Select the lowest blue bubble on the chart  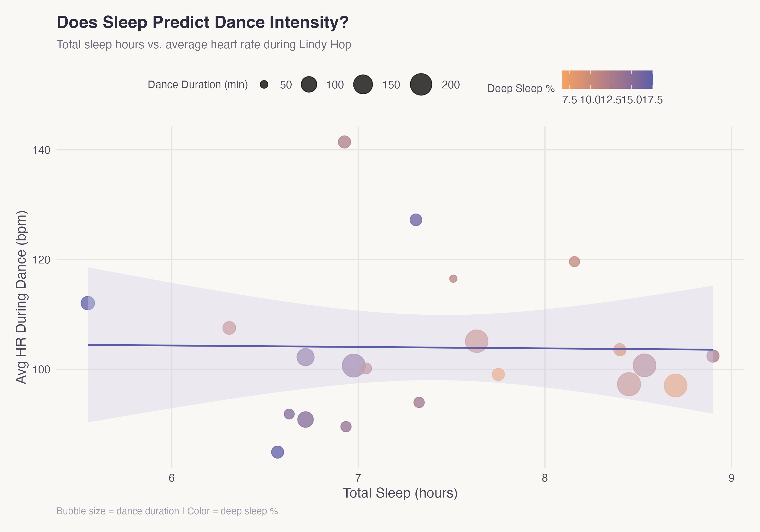click(x=277, y=452)
